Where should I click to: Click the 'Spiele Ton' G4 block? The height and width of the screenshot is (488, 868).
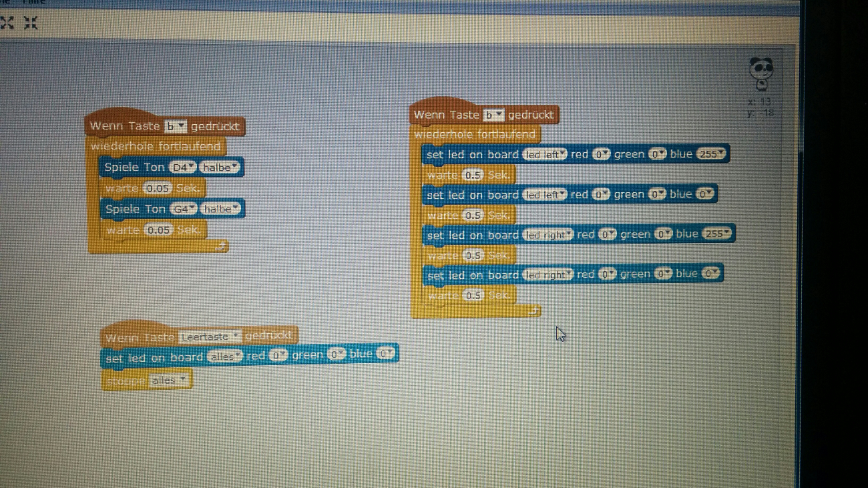click(x=134, y=210)
